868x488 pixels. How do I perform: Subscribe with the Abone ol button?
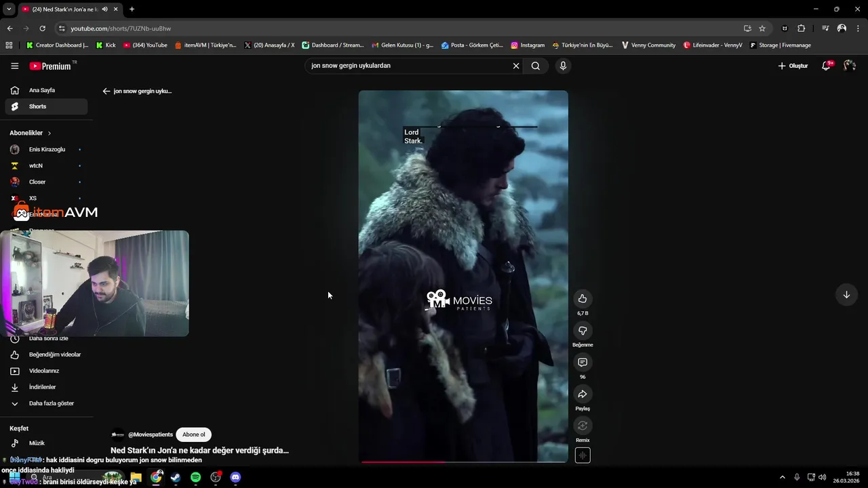(x=193, y=434)
